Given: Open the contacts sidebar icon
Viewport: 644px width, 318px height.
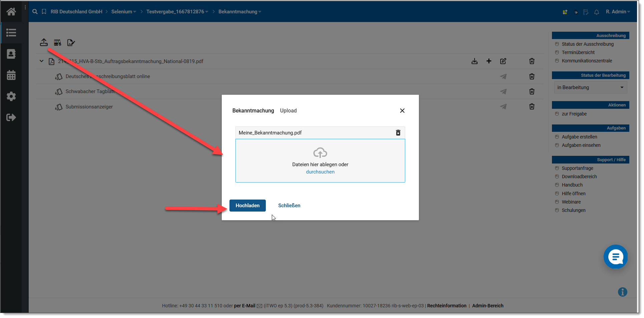Looking at the screenshot, I should 11,54.
